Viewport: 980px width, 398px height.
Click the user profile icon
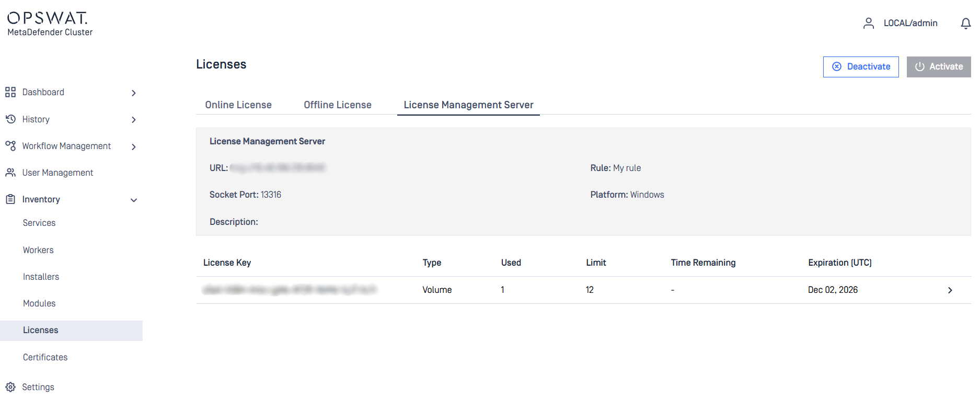click(x=868, y=24)
